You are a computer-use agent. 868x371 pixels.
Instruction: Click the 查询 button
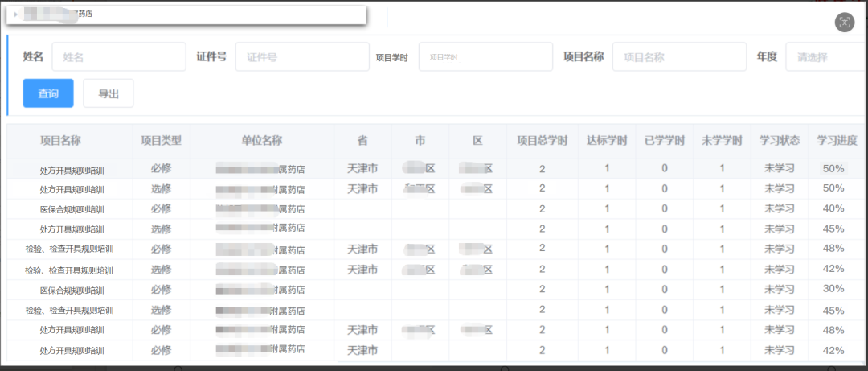[x=48, y=93]
